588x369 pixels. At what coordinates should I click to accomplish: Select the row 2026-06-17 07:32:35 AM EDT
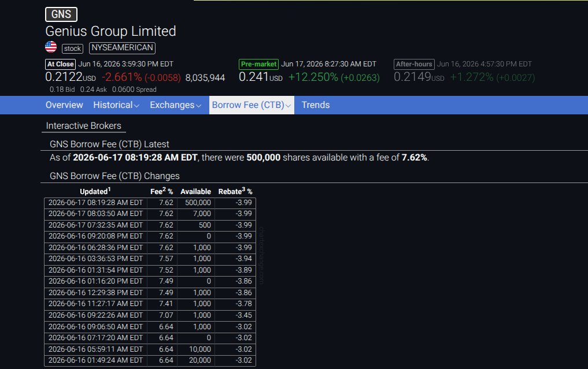[150, 225]
